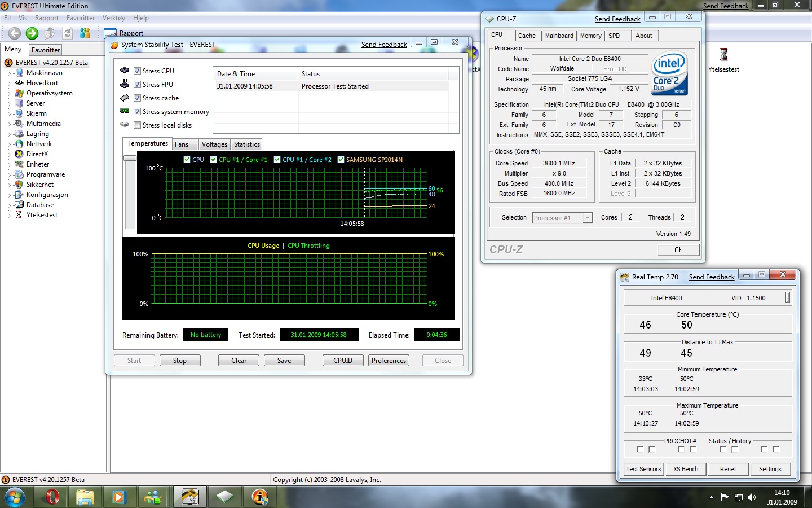812x508 pixels.
Task: Click the Rapport report icon in EVEREST toolbar
Action: coord(110,33)
